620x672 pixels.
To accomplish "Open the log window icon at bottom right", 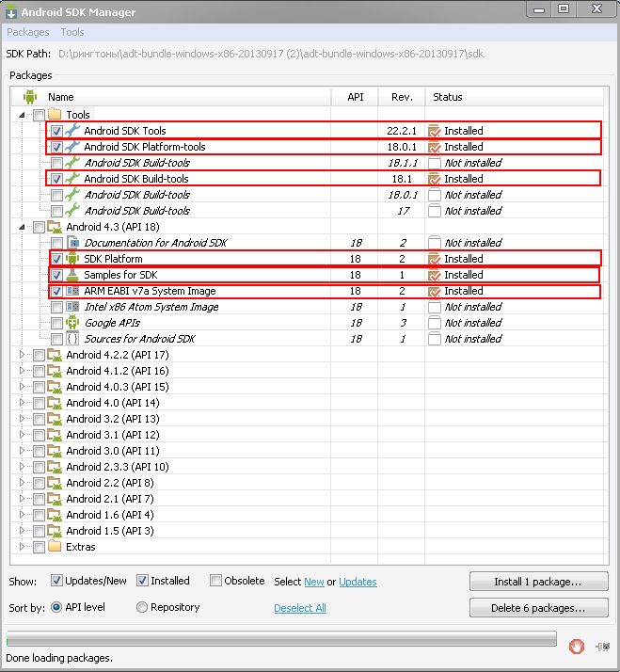I will click(603, 647).
